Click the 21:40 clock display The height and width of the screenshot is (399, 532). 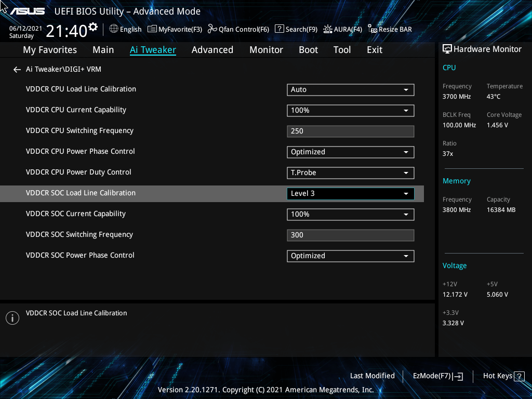tap(66, 31)
